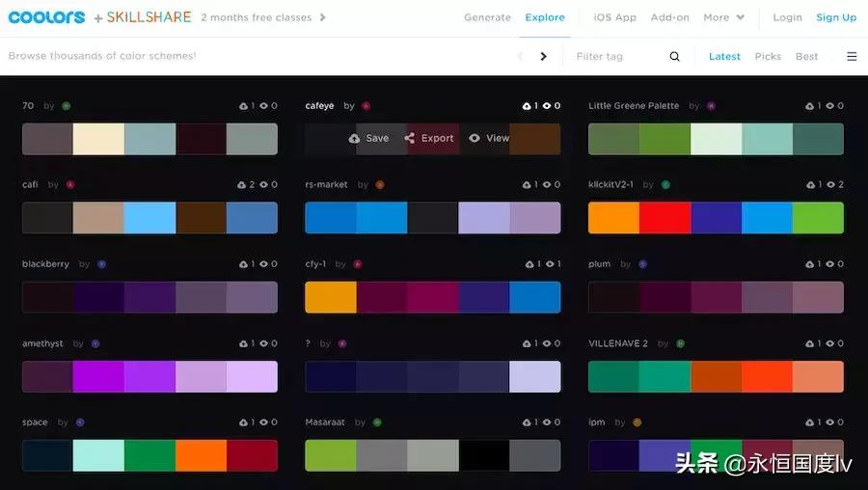Open the author avatar of cfy-1
Viewport: 868px width, 490px height.
[358, 264]
